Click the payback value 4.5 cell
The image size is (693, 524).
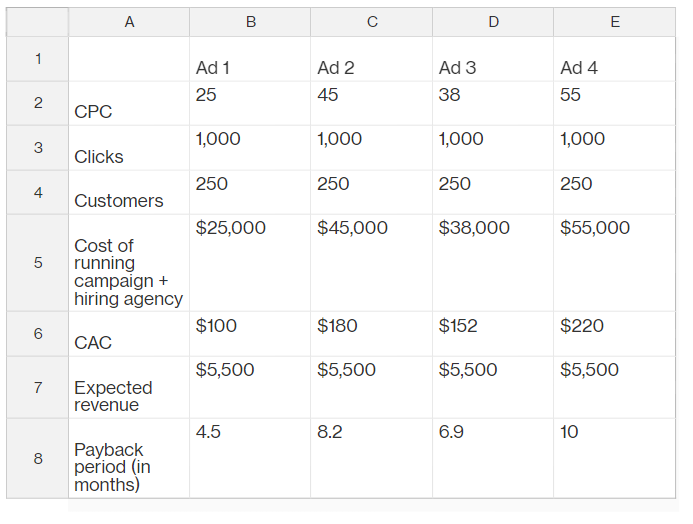click(250, 458)
